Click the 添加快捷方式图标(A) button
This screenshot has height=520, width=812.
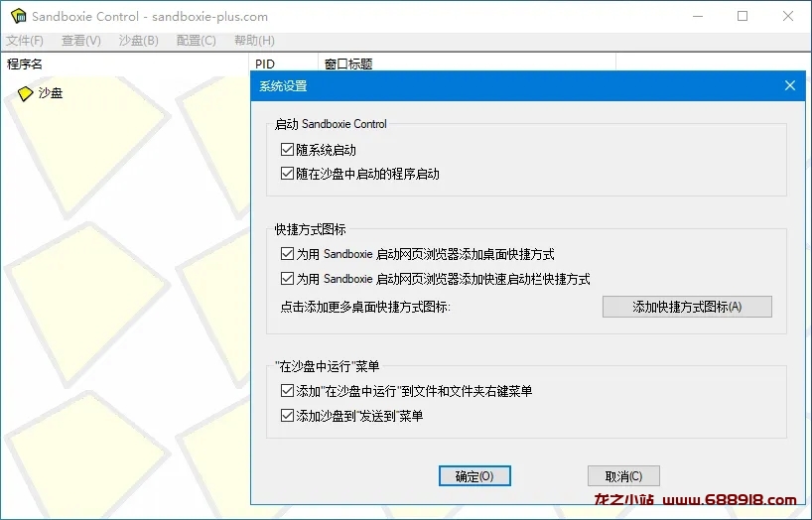coord(687,307)
